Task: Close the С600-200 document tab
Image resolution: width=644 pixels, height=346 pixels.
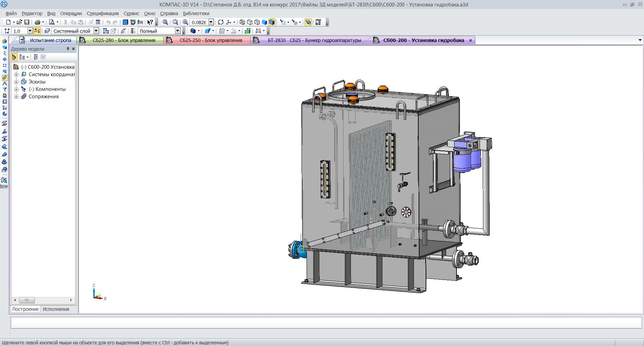Action: click(470, 40)
